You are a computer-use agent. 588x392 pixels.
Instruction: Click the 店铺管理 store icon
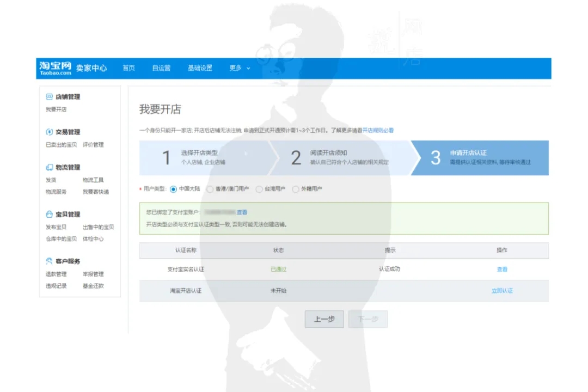coord(50,97)
